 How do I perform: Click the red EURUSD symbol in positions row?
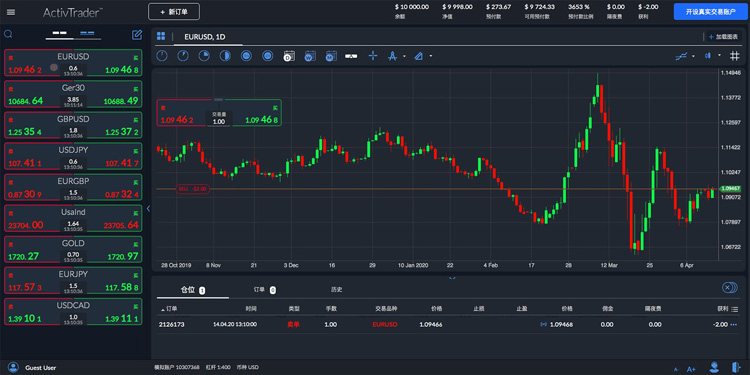pos(385,325)
